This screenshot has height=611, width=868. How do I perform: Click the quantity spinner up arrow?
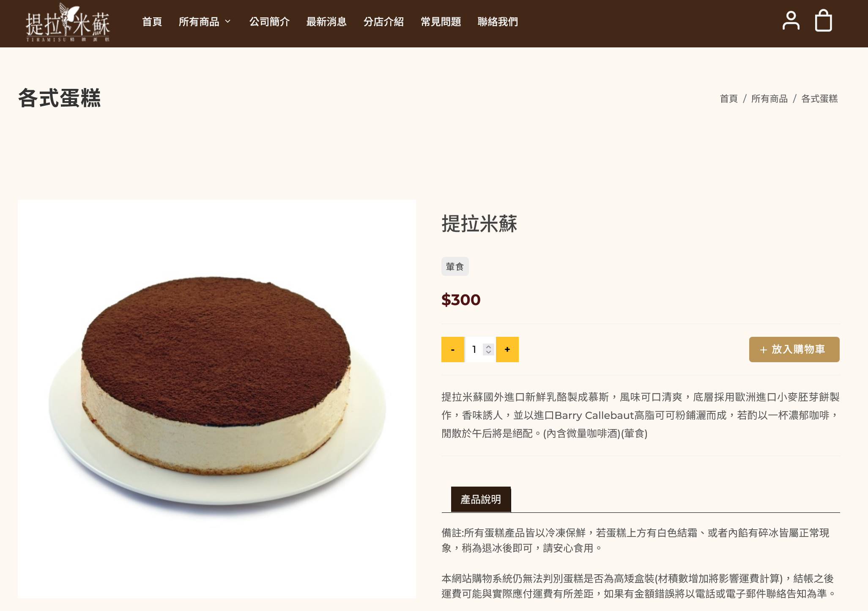(489, 347)
